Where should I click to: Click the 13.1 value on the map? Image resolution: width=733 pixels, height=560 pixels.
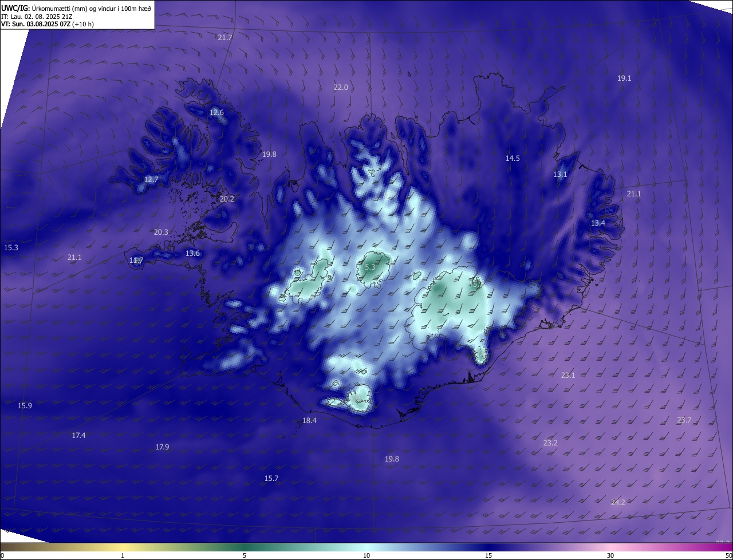560,174
